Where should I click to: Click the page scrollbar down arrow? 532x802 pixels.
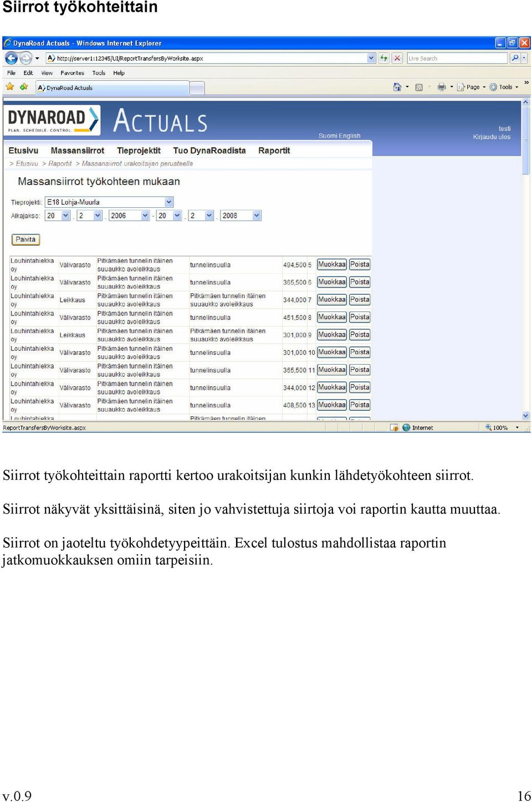(x=526, y=415)
